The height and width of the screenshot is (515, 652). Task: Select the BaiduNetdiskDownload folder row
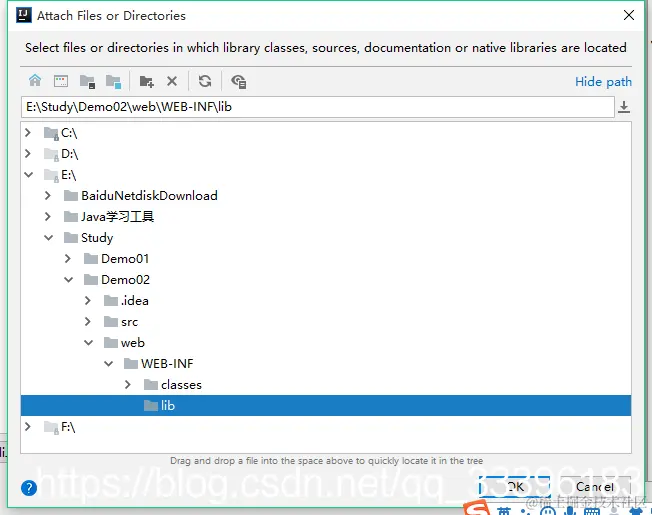coord(326,195)
